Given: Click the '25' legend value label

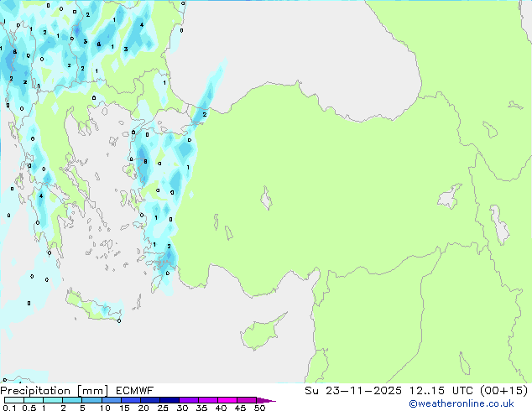Looking at the screenshot, I should 163,408.
